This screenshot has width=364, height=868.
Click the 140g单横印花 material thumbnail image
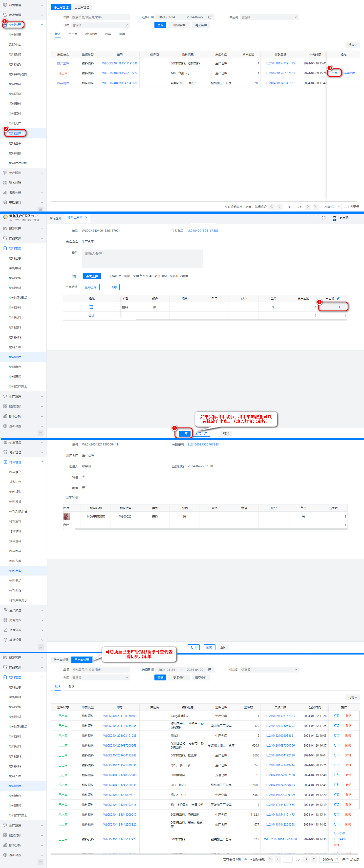pos(66,516)
